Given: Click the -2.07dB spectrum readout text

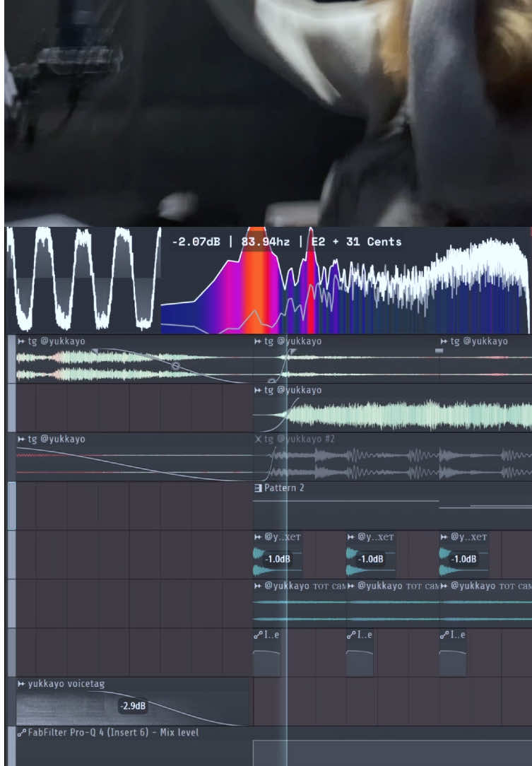Looking at the screenshot, I should coord(196,242).
